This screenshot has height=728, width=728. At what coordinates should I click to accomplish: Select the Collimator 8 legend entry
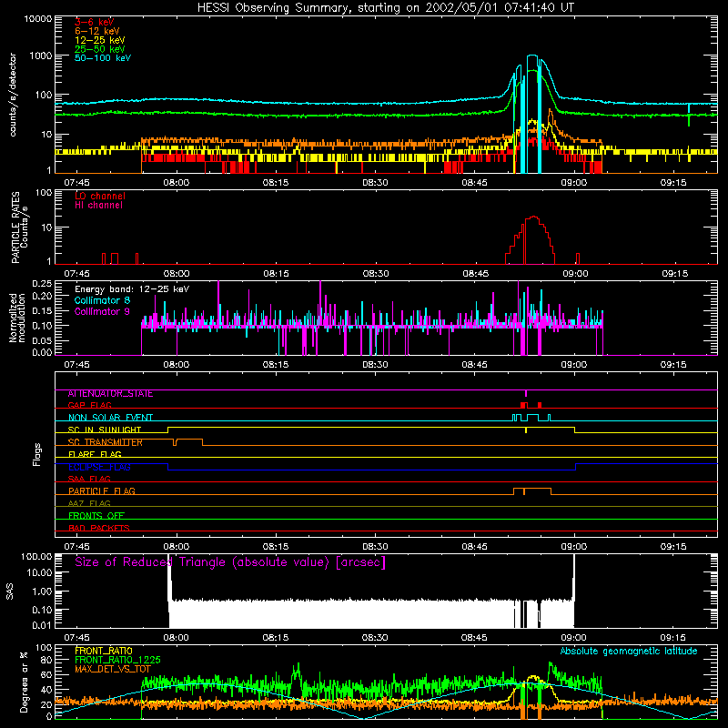tap(102, 300)
